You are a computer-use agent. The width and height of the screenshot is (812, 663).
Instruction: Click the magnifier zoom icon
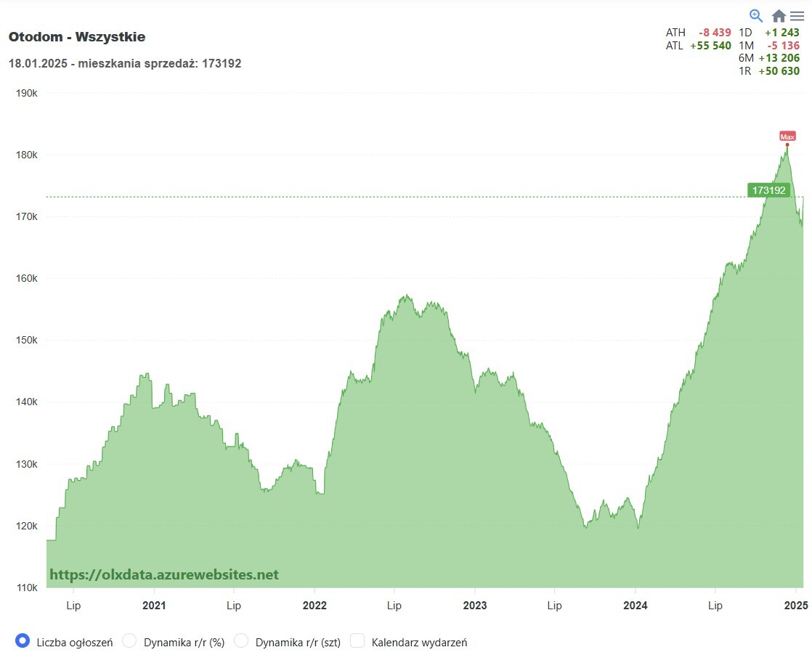point(756,15)
